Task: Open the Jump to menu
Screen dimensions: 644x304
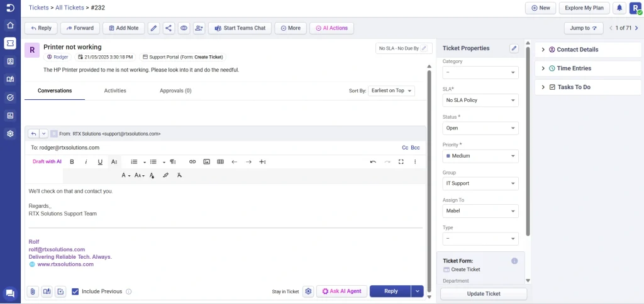Action: point(584,28)
